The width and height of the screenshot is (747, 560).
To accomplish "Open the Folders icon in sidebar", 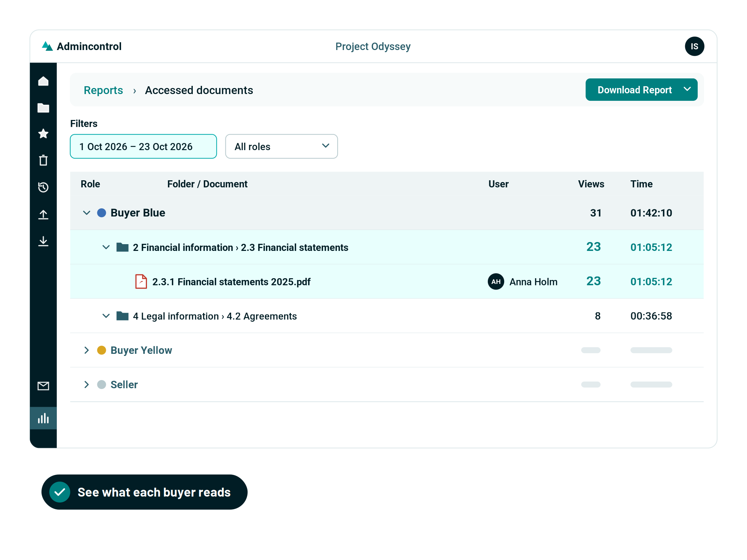I will click(43, 108).
